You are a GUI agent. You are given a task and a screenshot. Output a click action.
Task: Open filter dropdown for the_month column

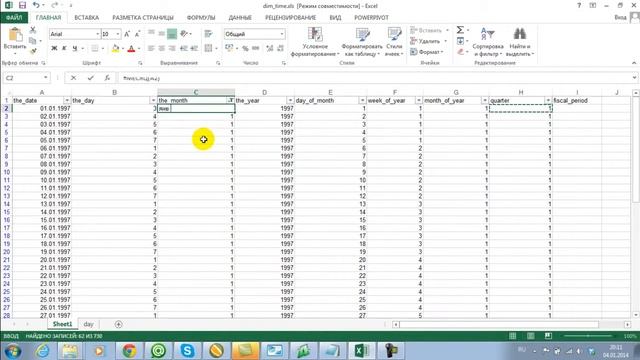point(231,100)
